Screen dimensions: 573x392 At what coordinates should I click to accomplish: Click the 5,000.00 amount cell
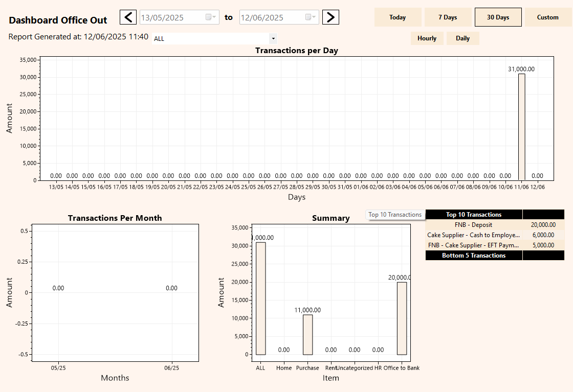543,245
